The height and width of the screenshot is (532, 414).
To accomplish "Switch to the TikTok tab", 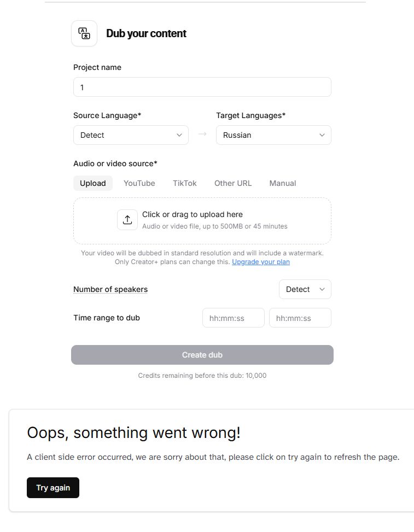I will 185,183.
